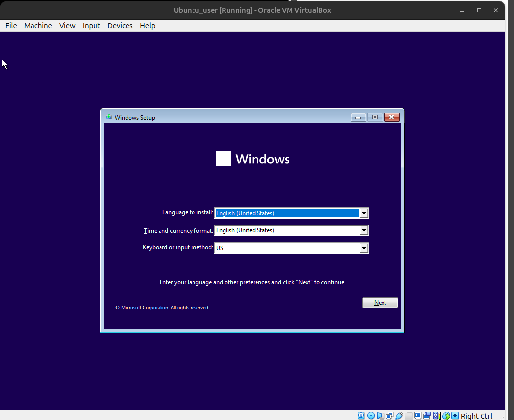The height and width of the screenshot is (420, 514).
Task: Click the display settings status icon
Action: [418, 416]
